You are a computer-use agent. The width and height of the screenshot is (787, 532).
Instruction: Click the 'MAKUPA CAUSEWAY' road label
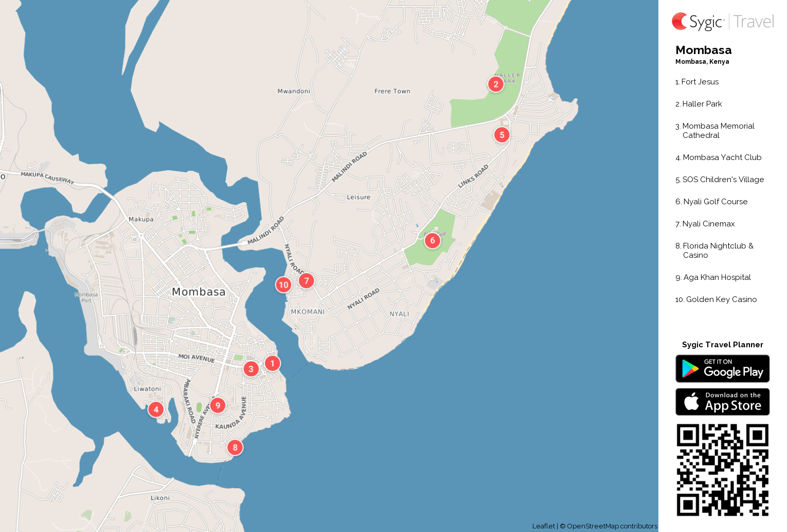(x=48, y=178)
